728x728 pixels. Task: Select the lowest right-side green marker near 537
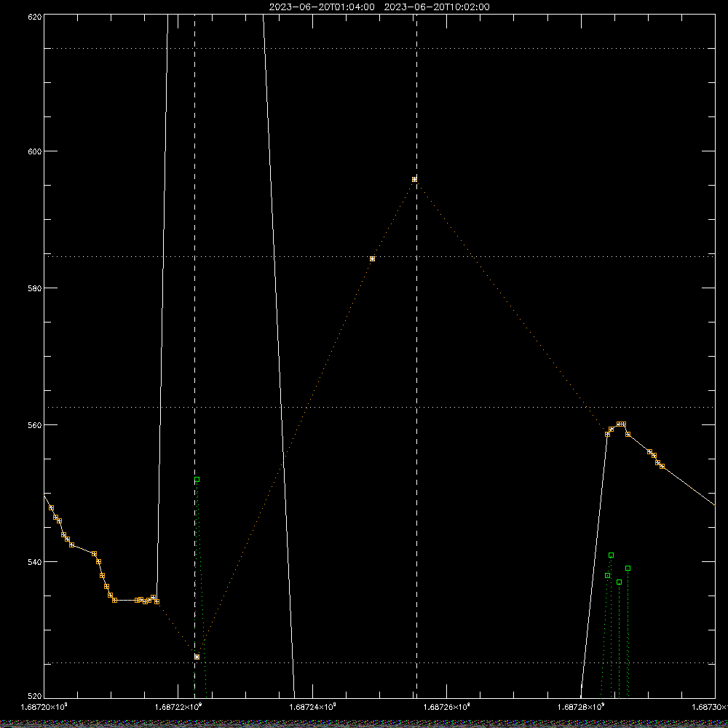620,582
